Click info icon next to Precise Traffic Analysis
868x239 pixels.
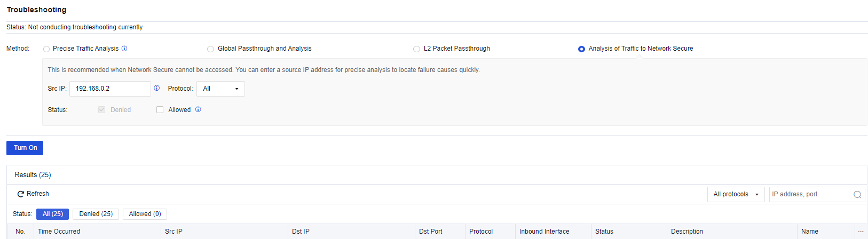tap(124, 49)
